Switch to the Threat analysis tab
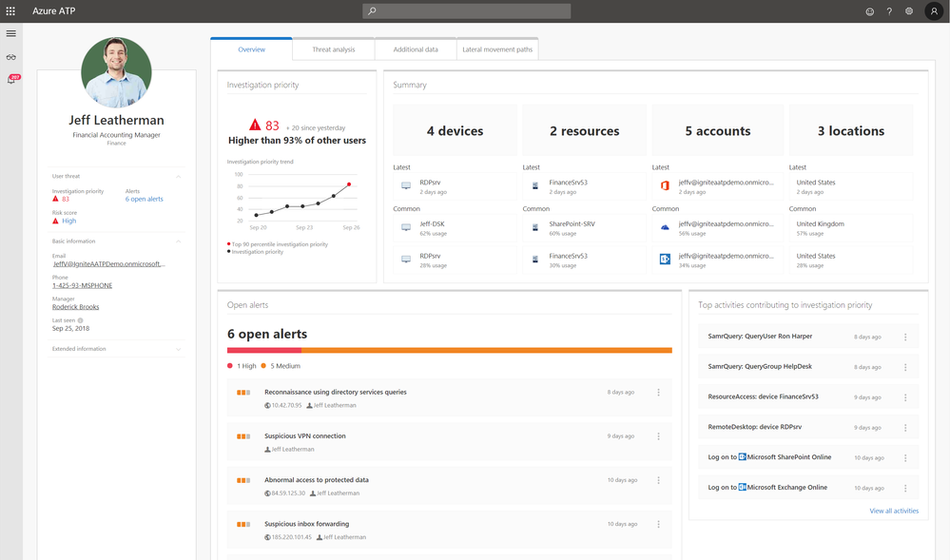Screen dimensions: 950x560 tap(334, 49)
